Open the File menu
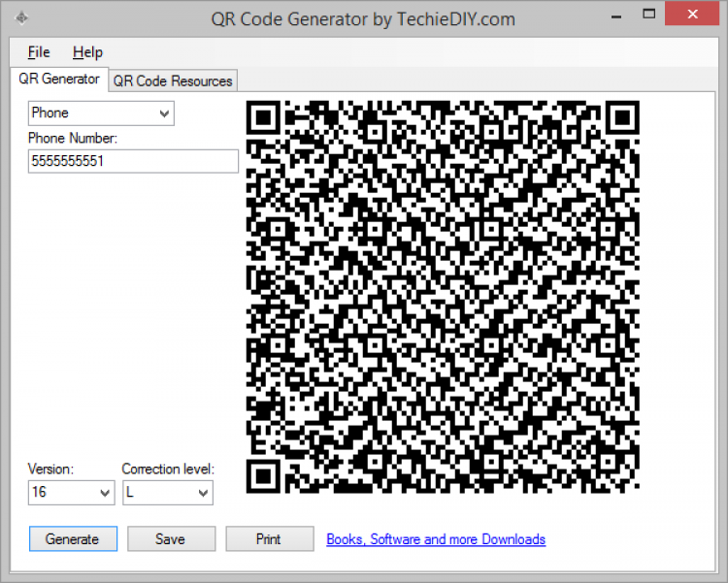 [x=39, y=52]
